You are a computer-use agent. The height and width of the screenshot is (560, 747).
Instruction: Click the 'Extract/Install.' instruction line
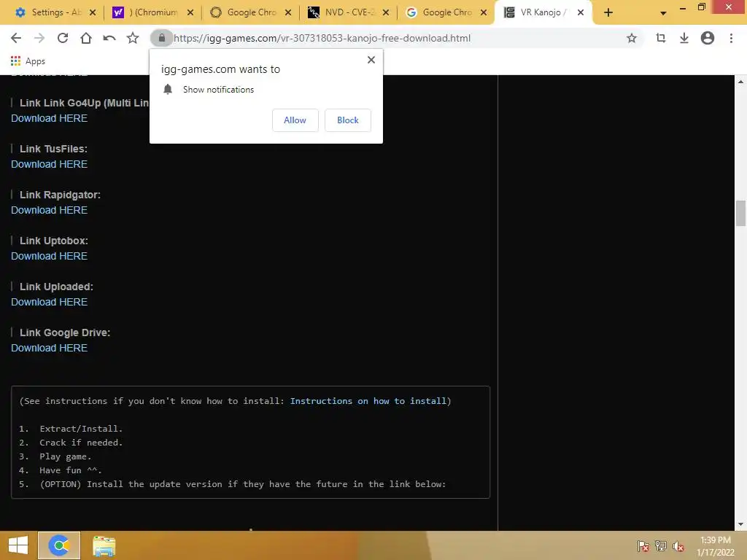81,429
